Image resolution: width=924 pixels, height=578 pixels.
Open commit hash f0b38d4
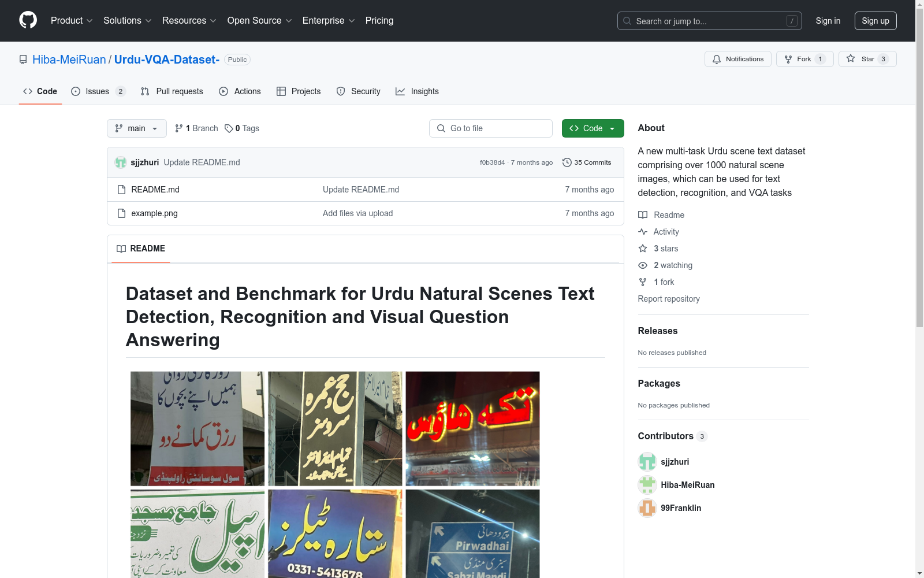tap(492, 162)
